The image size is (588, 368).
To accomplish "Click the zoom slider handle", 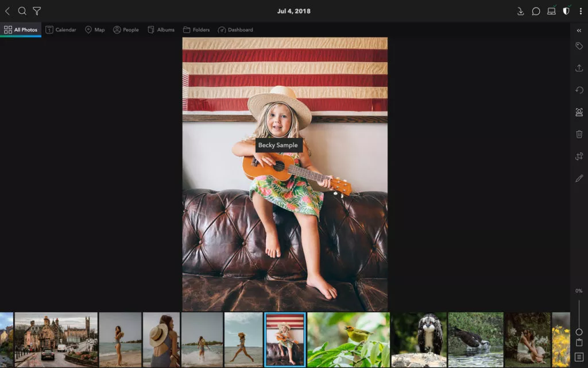I will click(579, 332).
